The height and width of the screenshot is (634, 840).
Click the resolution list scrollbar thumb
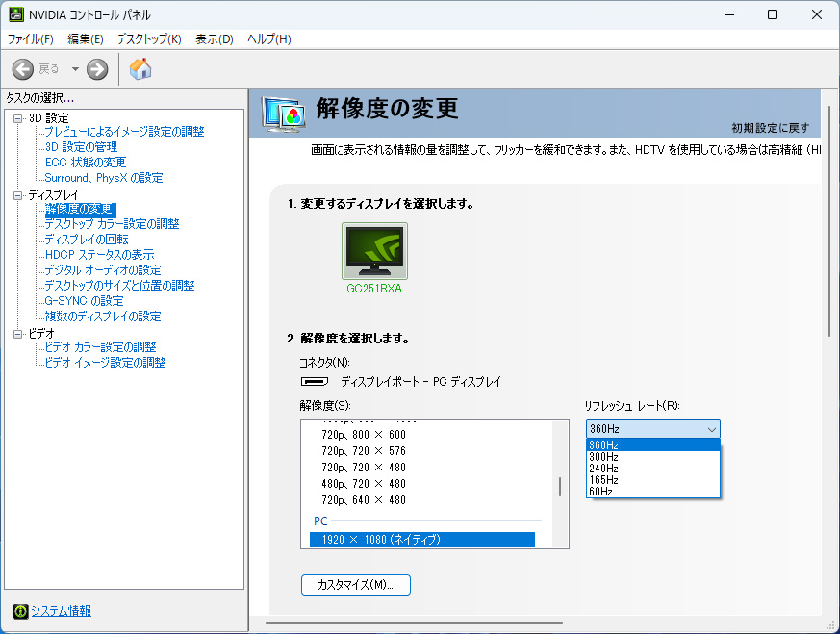(x=560, y=487)
